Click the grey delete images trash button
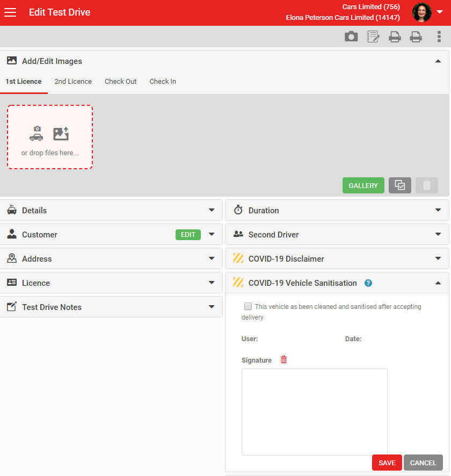 pos(426,185)
